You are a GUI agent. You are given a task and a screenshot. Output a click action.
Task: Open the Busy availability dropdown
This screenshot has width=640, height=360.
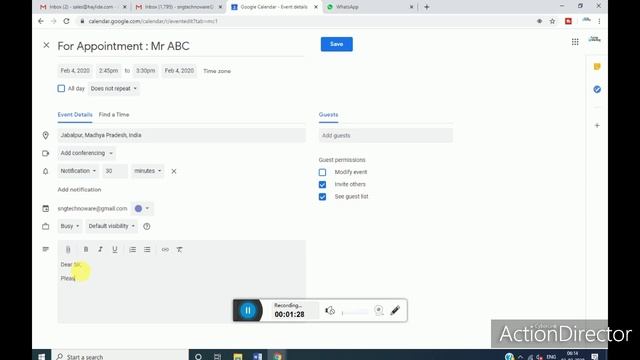[x=70, y=226]
